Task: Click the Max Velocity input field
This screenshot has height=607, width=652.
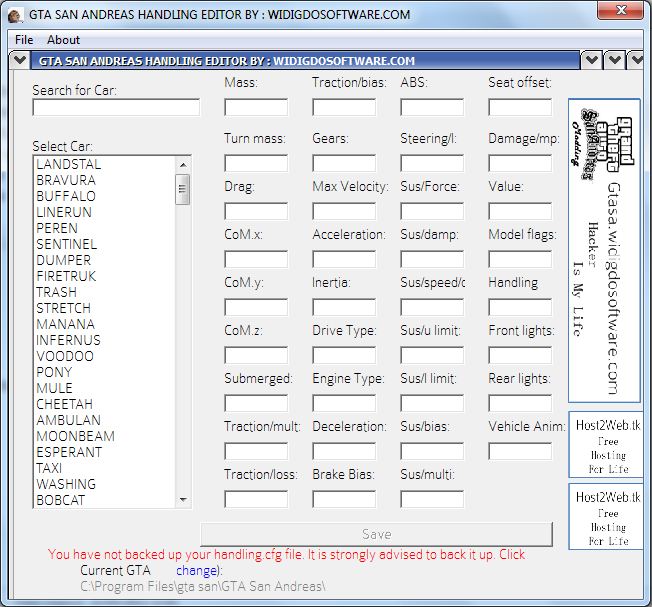Action: click(x=344, y=211)
